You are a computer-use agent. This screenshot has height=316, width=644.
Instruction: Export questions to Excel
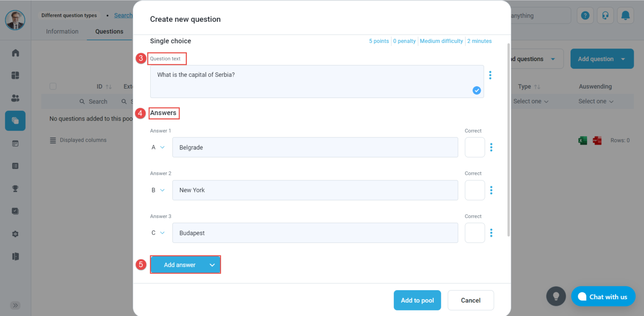[x=582, y=140]
